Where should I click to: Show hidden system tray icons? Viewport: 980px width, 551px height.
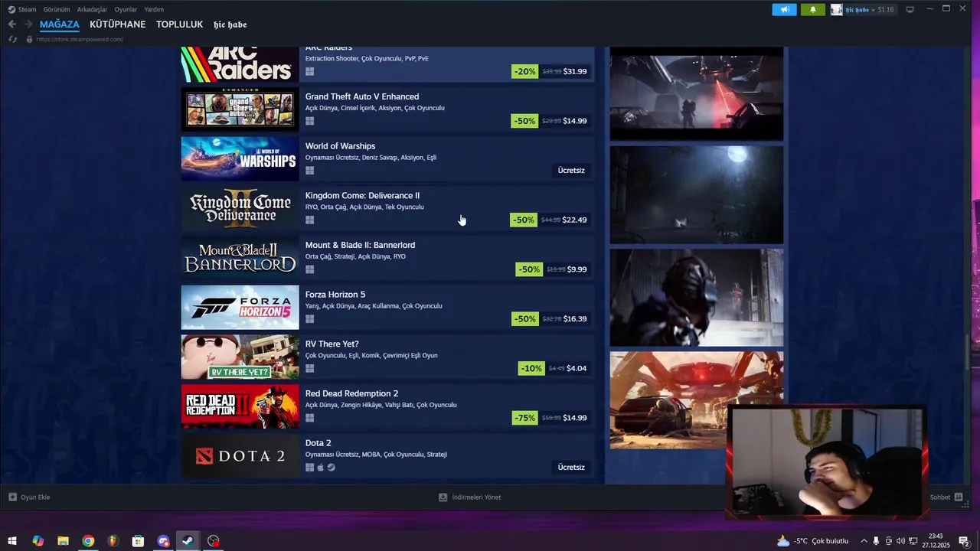pyautogui.click(x=864, y=541)
